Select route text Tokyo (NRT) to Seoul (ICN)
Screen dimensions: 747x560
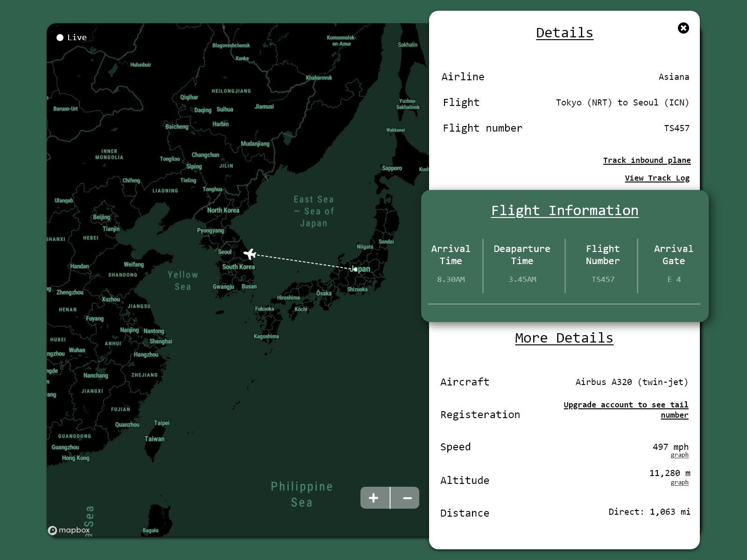[622, 102]
